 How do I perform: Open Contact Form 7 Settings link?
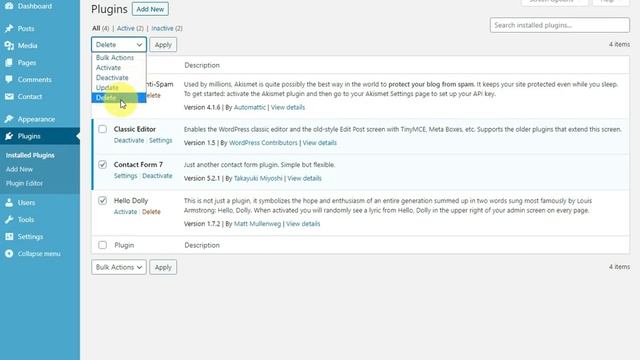[125, 176]
